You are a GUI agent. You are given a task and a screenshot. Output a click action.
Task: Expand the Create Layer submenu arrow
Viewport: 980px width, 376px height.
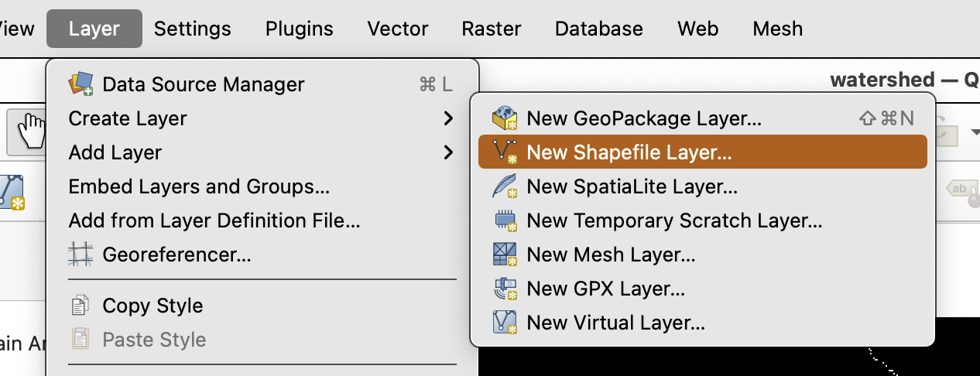coord(448,118)
